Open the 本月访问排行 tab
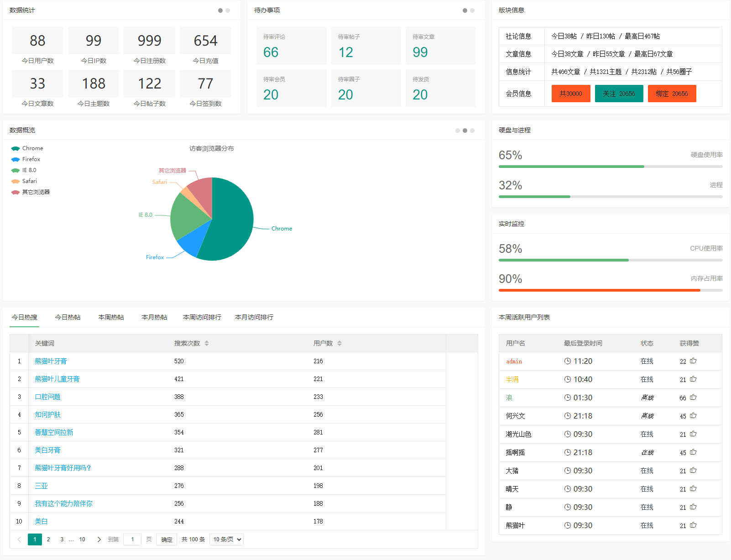The width and height of the screenshot is (731, 560). pos(254,317)
